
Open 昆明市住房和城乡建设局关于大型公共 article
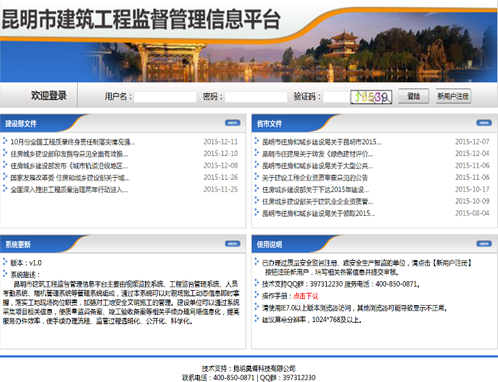pos(318,166)
